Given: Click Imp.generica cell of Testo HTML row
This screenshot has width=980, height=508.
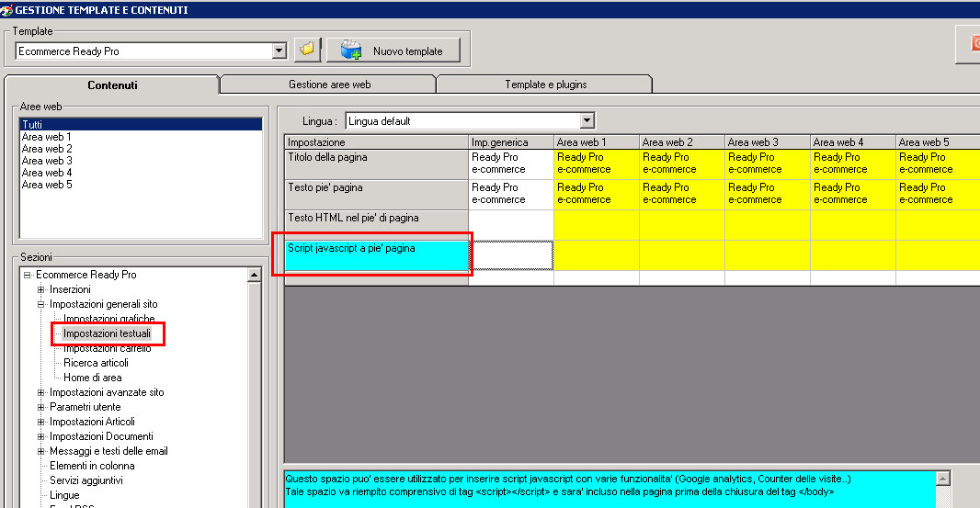Looking at the screenshot, I should click(x=510, y=225).
